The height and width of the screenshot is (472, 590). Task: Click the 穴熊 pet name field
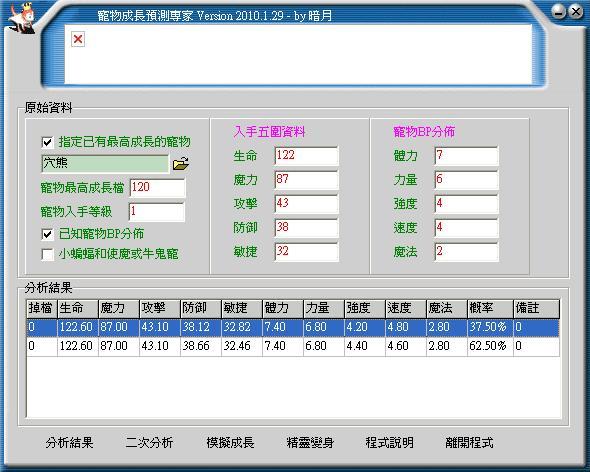105,164
